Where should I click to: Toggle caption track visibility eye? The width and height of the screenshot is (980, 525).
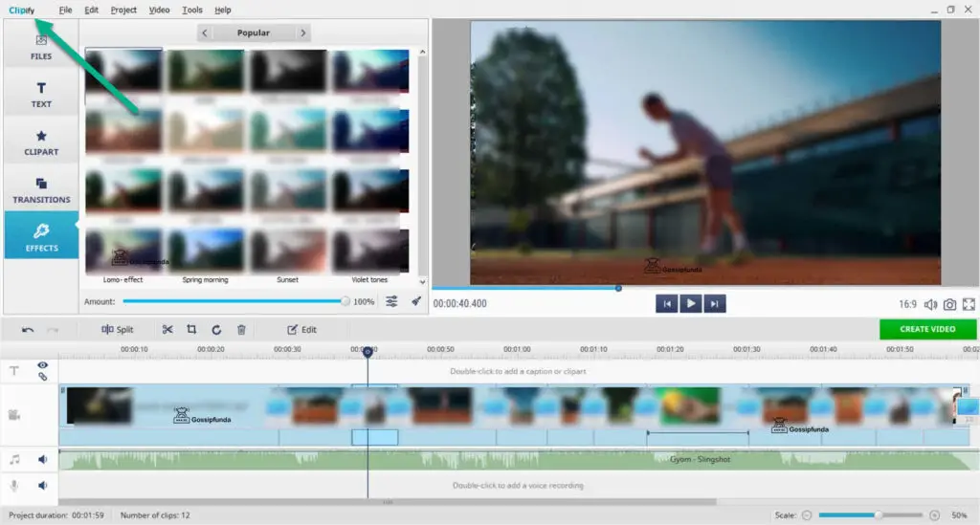pyautogui.click(x=42, y=365)
